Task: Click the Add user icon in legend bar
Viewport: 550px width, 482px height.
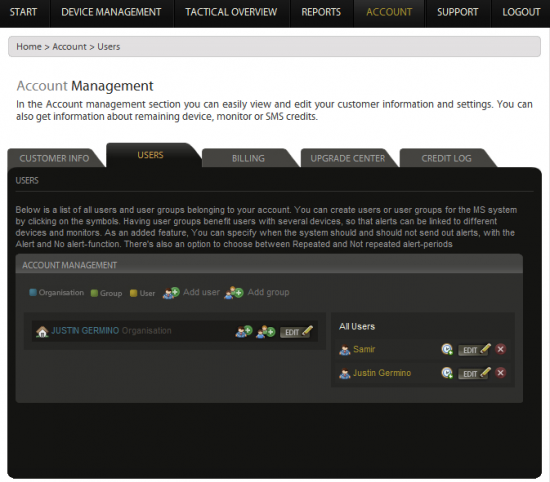Action: [x=171, y=293]
